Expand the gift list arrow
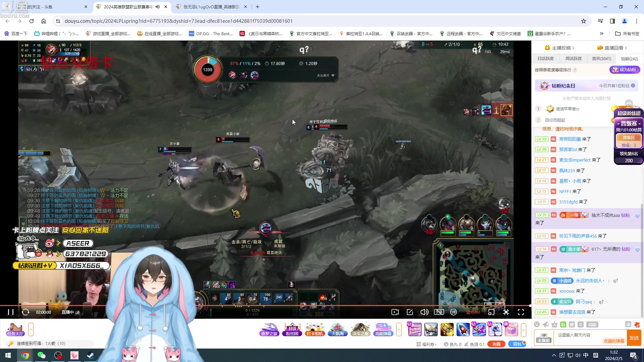644x362 pixels. 524,329
